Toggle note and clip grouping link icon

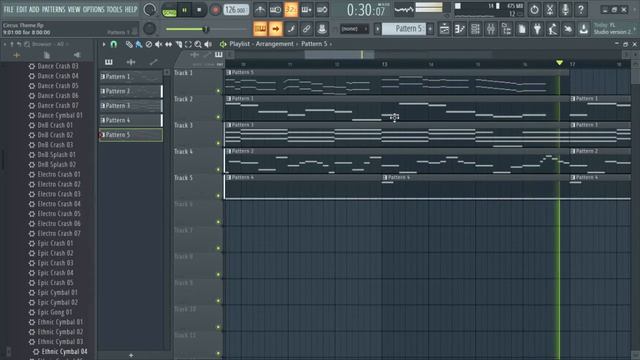307,29
